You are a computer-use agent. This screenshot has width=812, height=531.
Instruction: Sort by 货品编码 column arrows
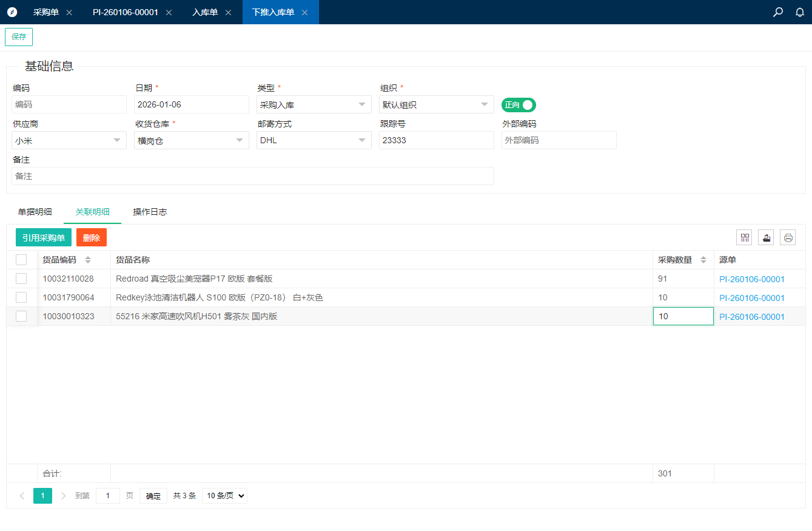(88, 260)
